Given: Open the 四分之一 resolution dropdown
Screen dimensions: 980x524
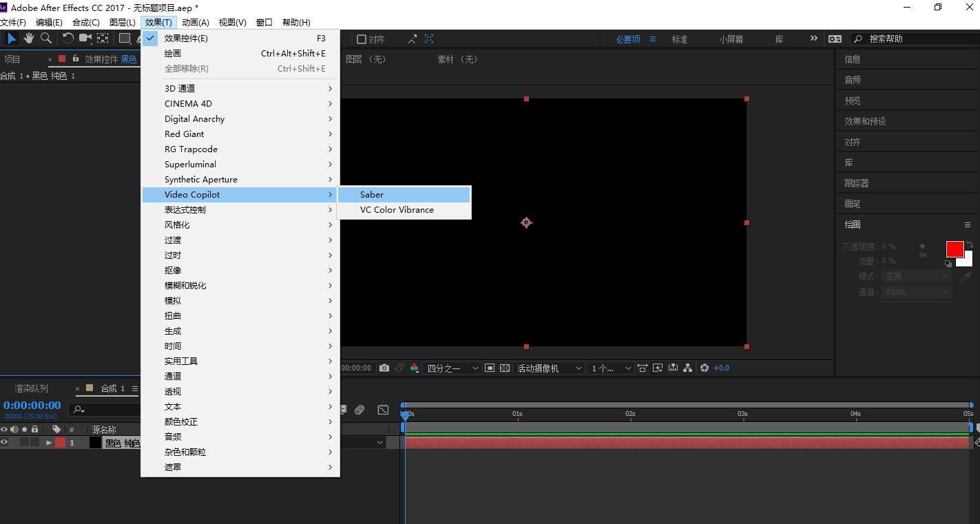Looking at the screenshot, I should 452,368.
